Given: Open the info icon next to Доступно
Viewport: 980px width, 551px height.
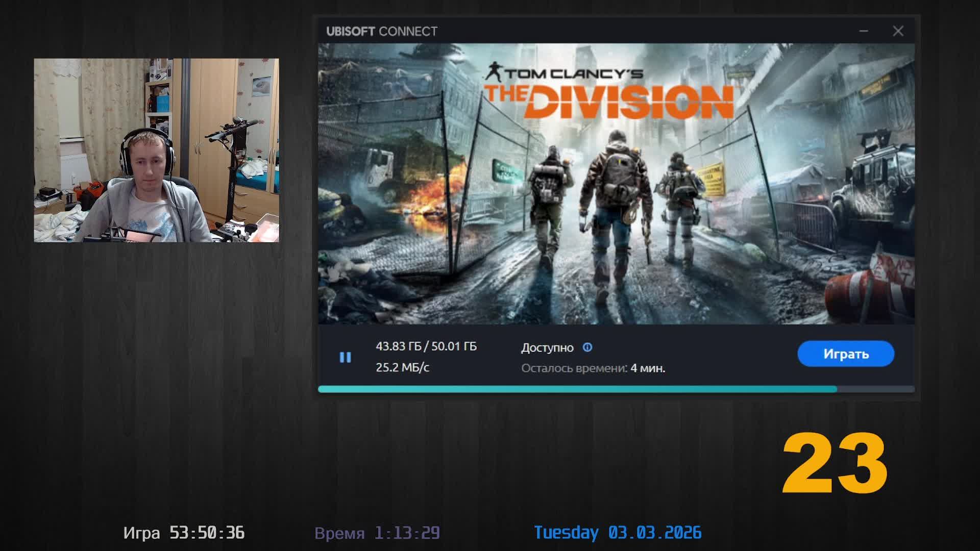Looking at the screenshot, I should [587, 347].
